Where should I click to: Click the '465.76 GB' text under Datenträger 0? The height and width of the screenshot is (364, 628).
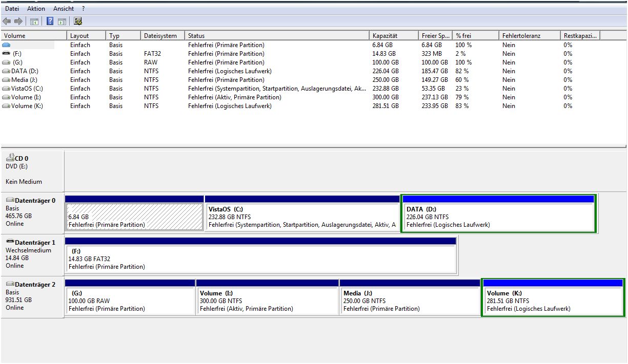coord(18,216)
